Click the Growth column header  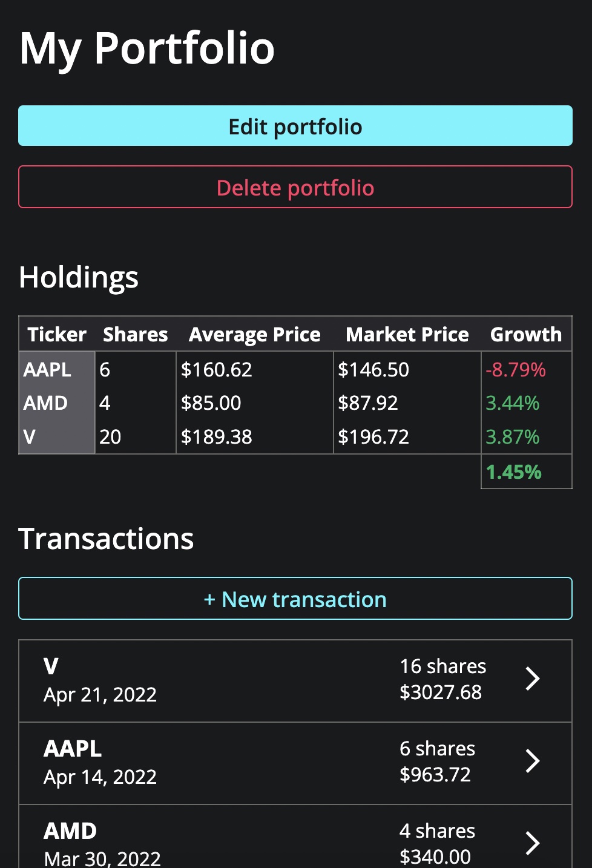pos(525,334)
